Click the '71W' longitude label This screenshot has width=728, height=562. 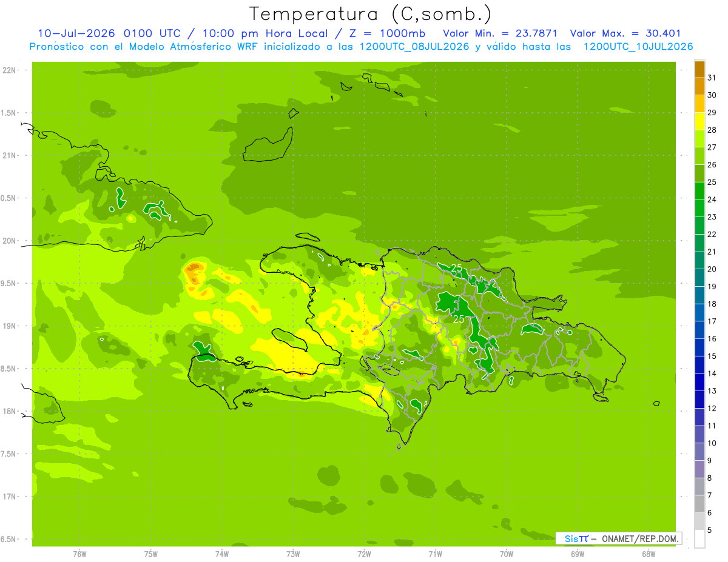(435, 554)
